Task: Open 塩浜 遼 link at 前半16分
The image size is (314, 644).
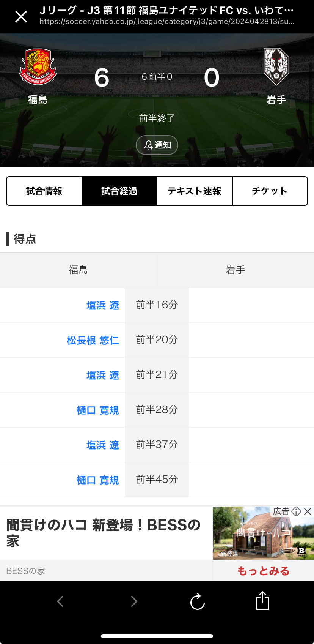Action: click(103, 305)
